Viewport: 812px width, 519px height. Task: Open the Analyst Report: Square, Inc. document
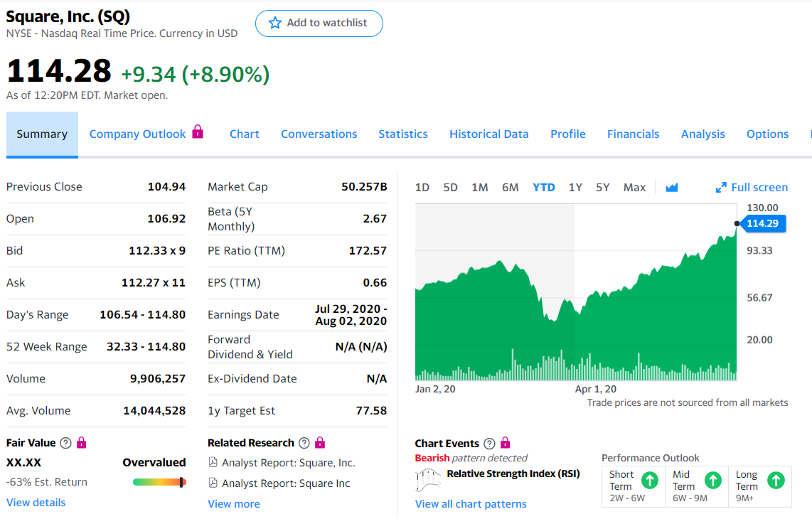(x=288, y=463)
